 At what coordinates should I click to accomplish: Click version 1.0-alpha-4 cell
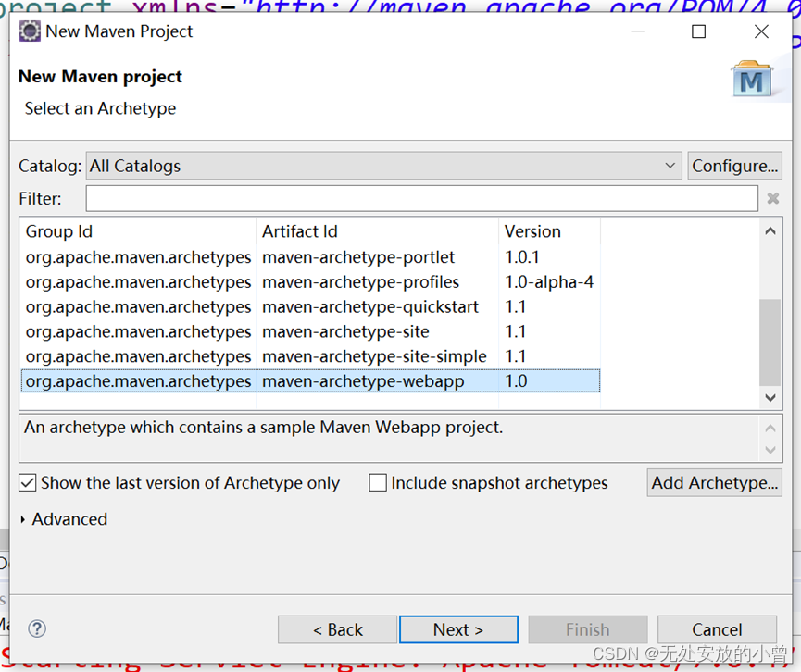click(549, 282)
